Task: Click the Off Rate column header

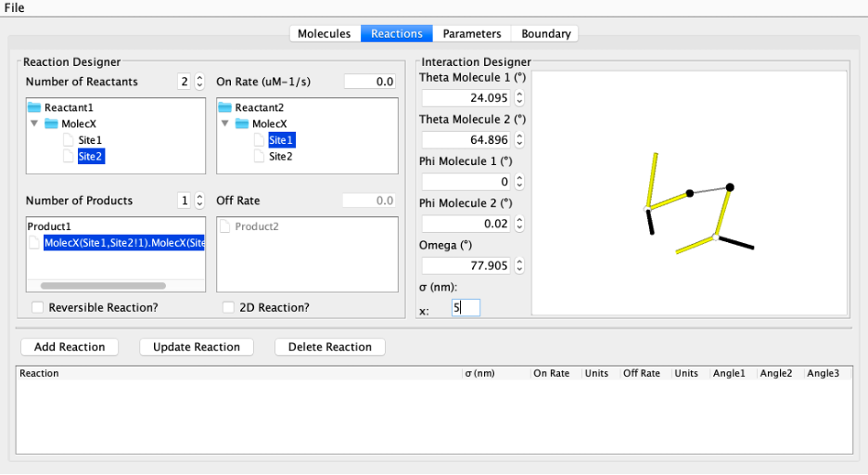Action: tap(645, 373)
